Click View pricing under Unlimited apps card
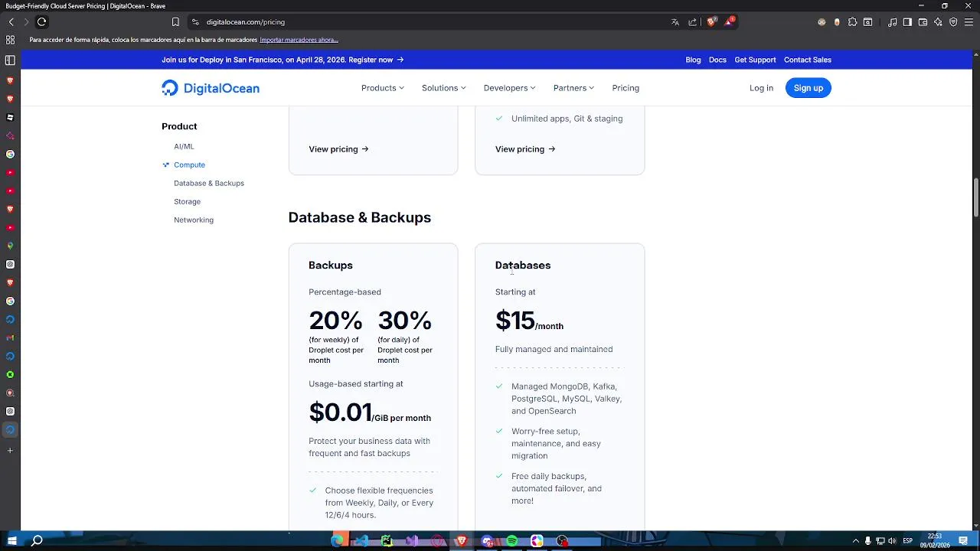Viewport: 980px width, 551px height. click(525, 149)
